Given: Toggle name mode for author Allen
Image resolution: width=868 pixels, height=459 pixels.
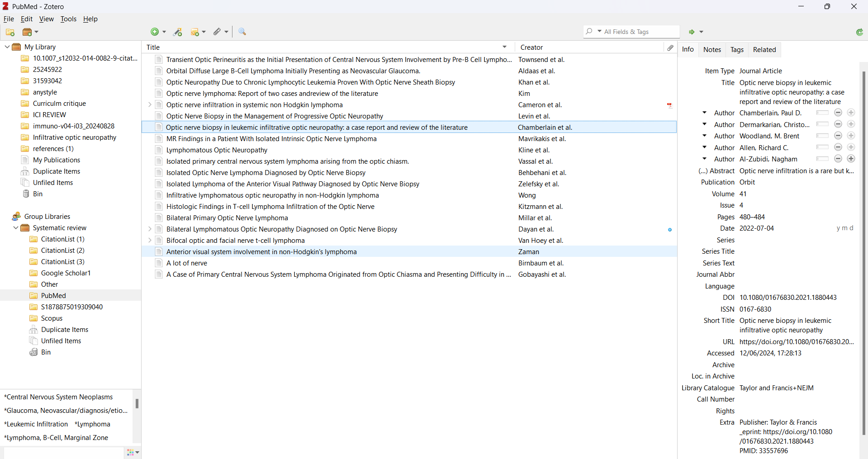Looking at the screenshot, I should click(822, 147).
